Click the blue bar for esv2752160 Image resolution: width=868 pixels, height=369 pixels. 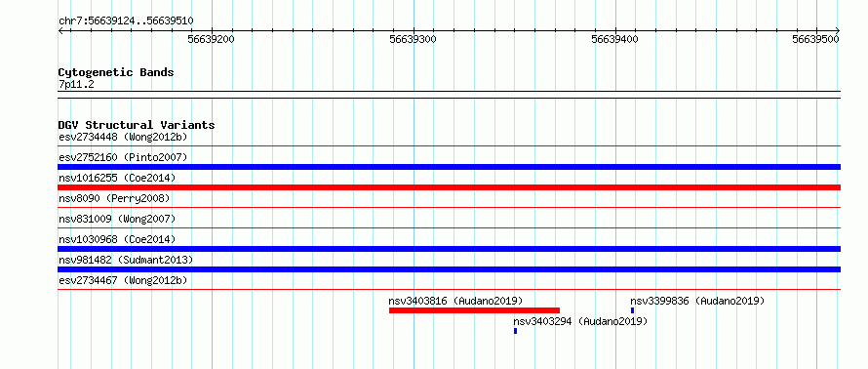449,167
